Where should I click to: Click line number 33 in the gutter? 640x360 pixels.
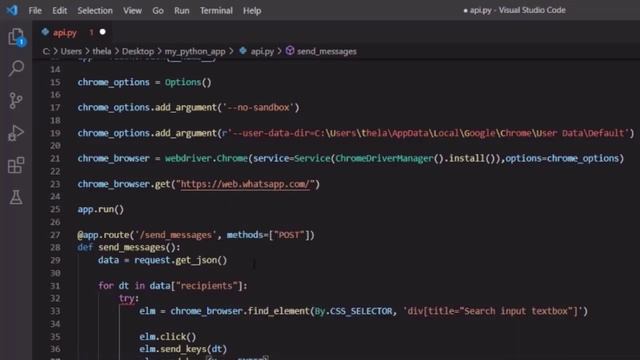(55, 311)
